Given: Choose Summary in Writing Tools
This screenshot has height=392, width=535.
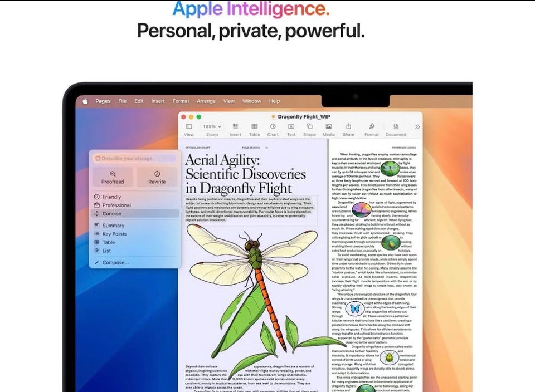Looking at the screenshot, I should pos(135,226).
